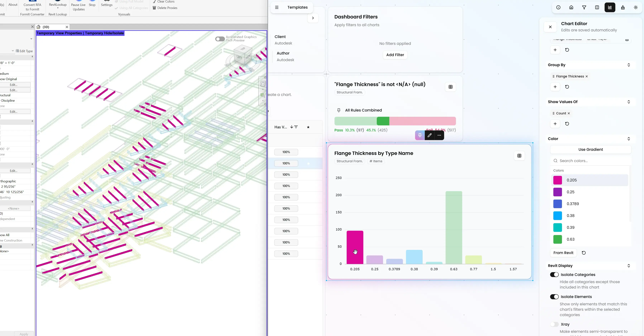
Task: Click the split panel layout icon
Action: [597, 8]
